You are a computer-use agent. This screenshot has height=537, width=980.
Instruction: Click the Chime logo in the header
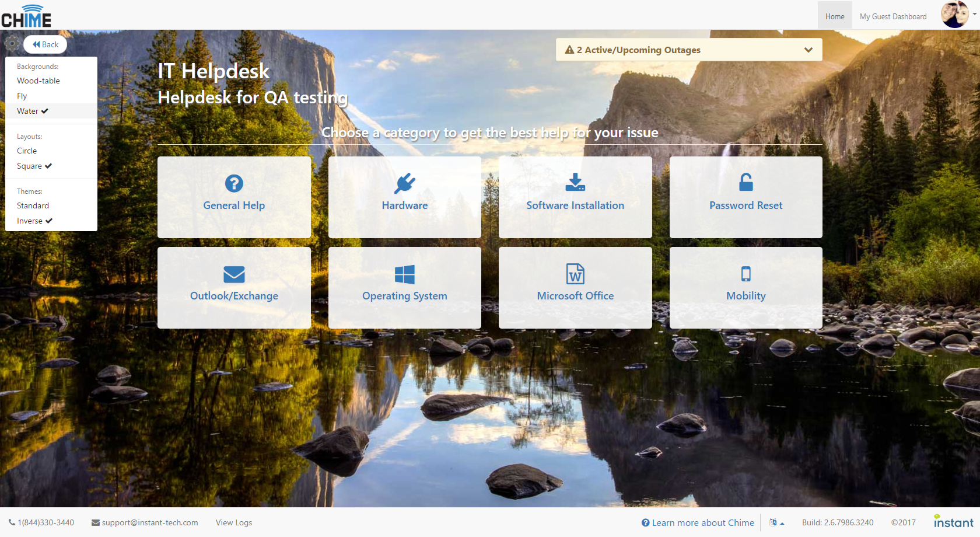26,16
